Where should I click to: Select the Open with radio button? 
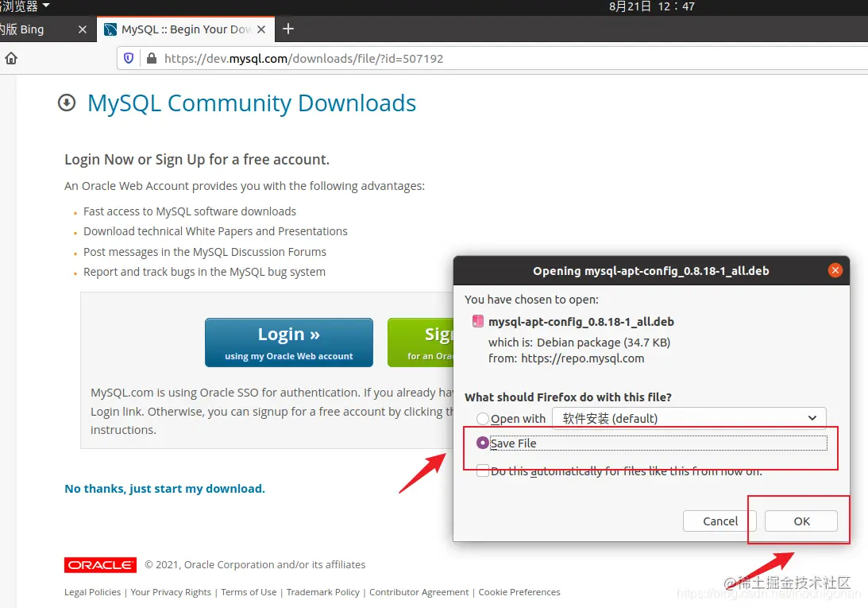(483, 419)
